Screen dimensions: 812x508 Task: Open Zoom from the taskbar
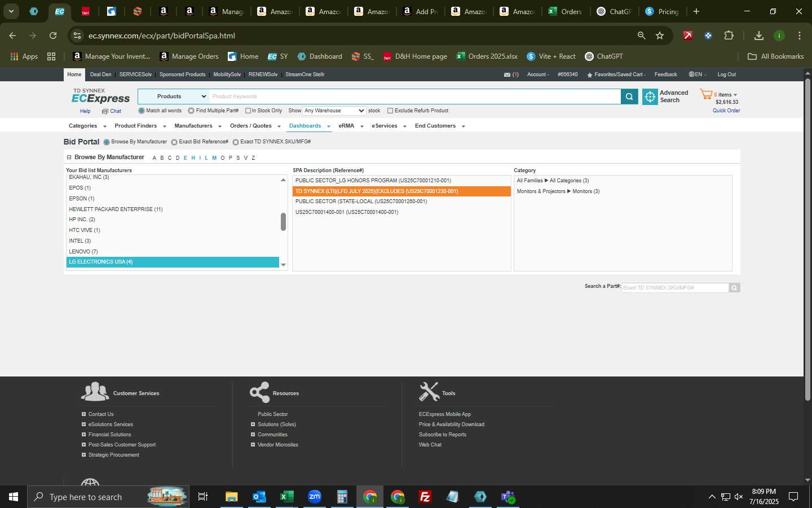[x=314, y=497]
